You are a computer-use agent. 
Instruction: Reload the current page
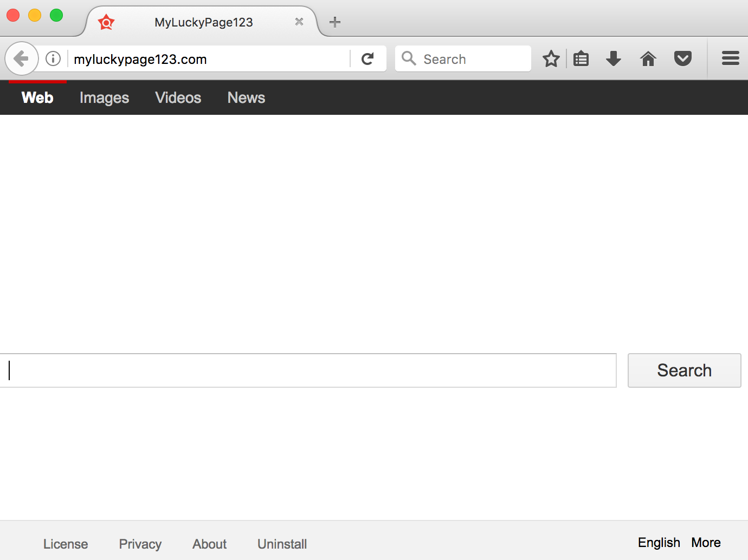click(x=367, y=58)
